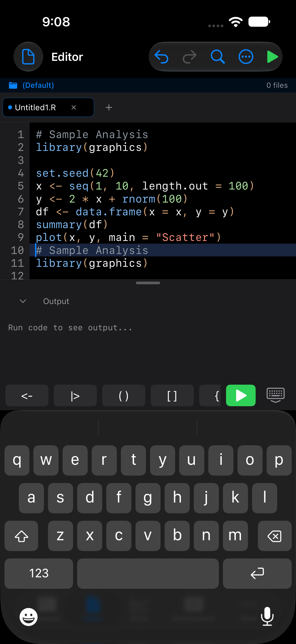
Task: Insert square brackets [] shortcut
Action: (172, 395)
